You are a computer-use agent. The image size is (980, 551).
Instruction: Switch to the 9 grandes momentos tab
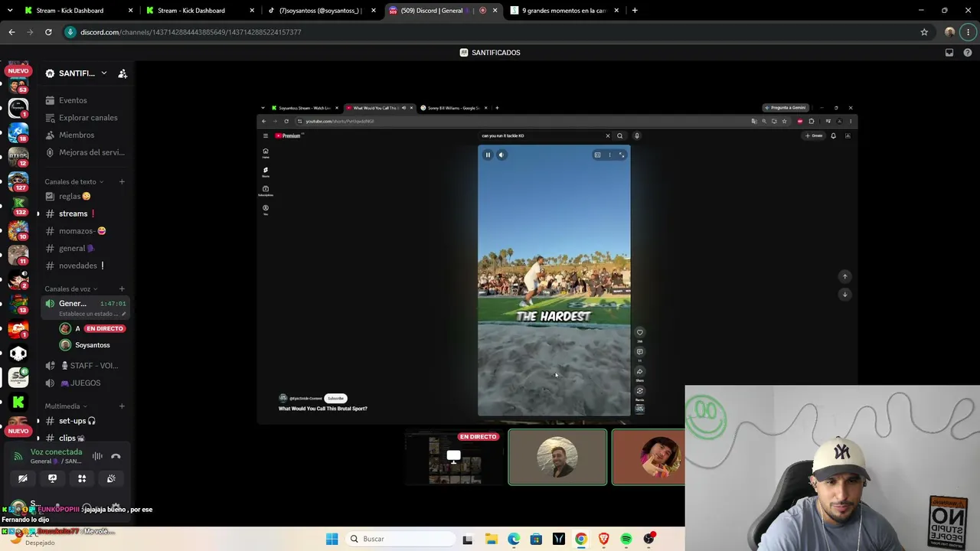[x=563, y=11]
